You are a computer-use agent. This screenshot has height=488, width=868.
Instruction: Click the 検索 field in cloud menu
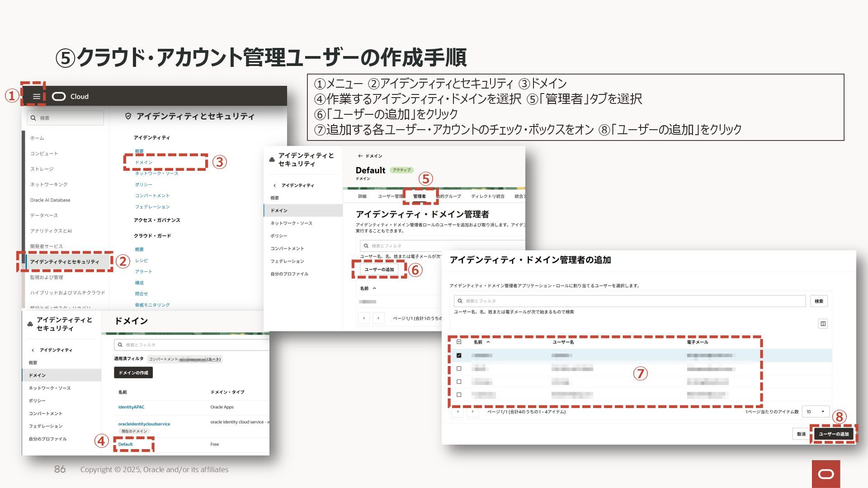[66, 118]
